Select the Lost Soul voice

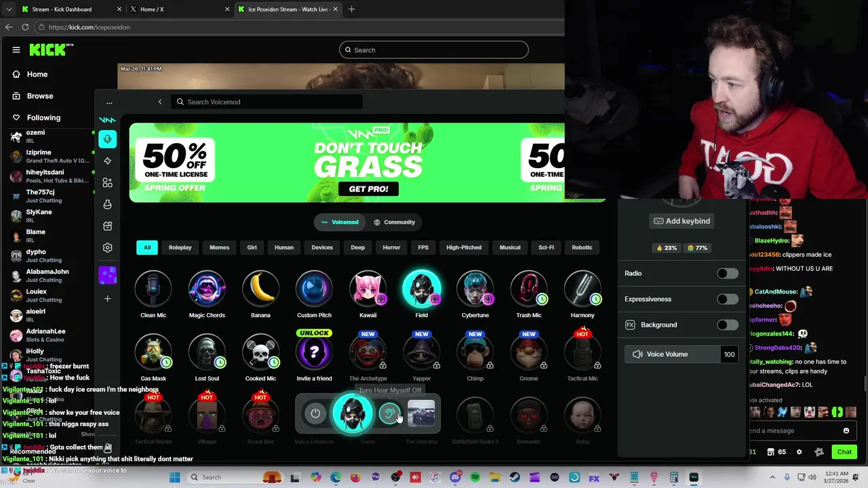(207, 352)
